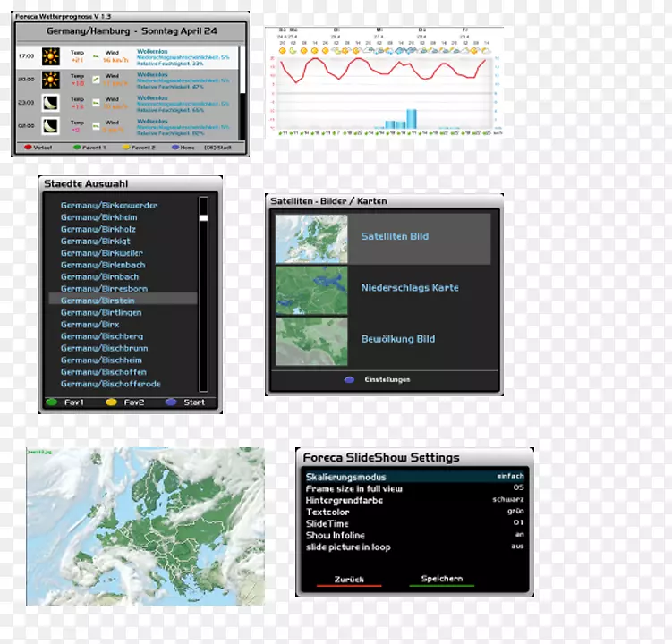Click the blue Home button icon

point(174,147)
